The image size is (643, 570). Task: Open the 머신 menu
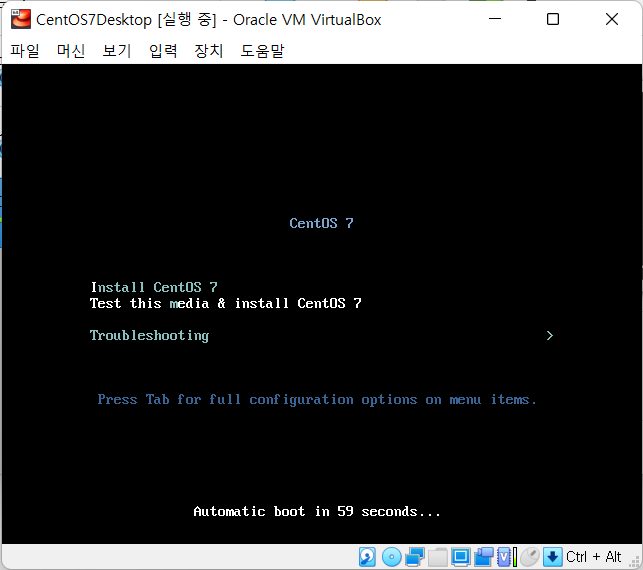click(x=71, y=51)
